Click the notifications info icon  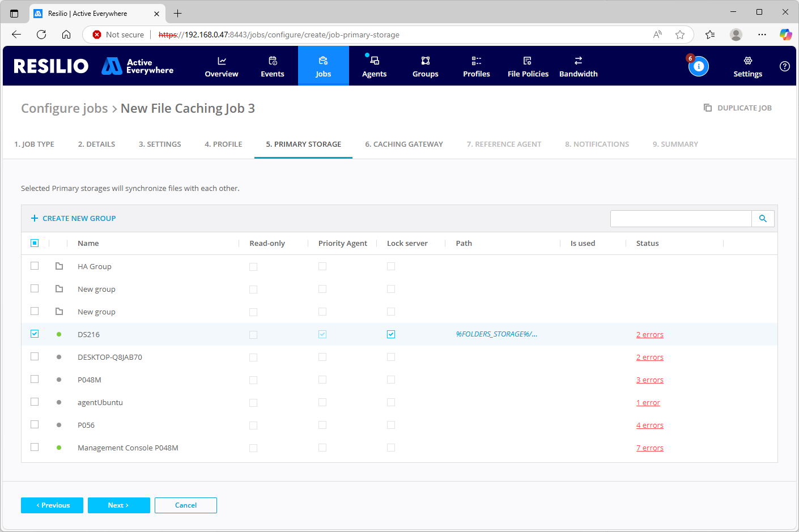pyautogui.click(x=699, y=66)
